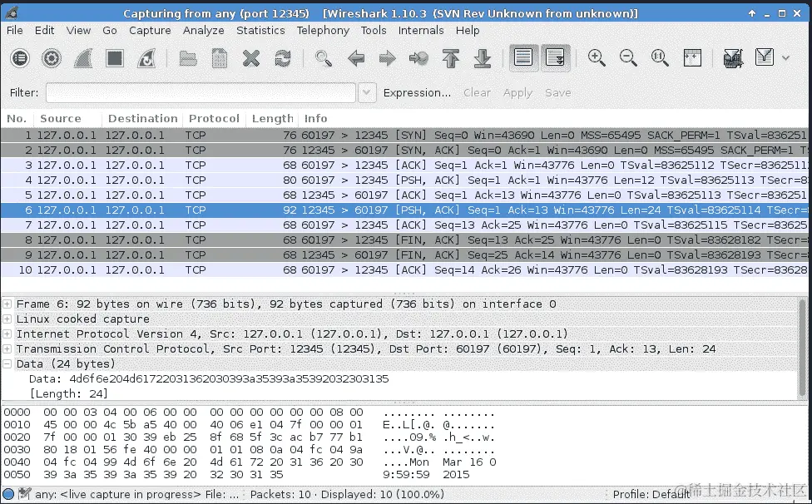Image resolution: width=812 pixels, height=504 pixels.
Task: Go to packet number icon
Action: (419, 58)
